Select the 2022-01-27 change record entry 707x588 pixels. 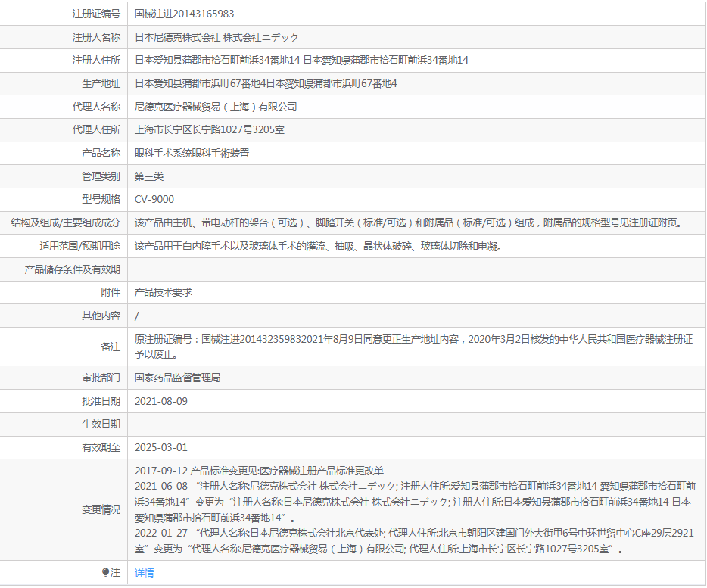coord(414,541)
